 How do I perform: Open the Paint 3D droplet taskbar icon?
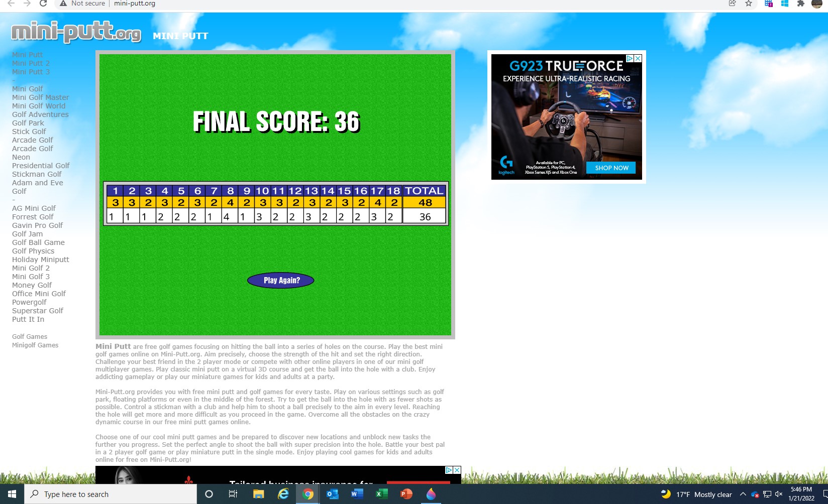pos(431,494)
